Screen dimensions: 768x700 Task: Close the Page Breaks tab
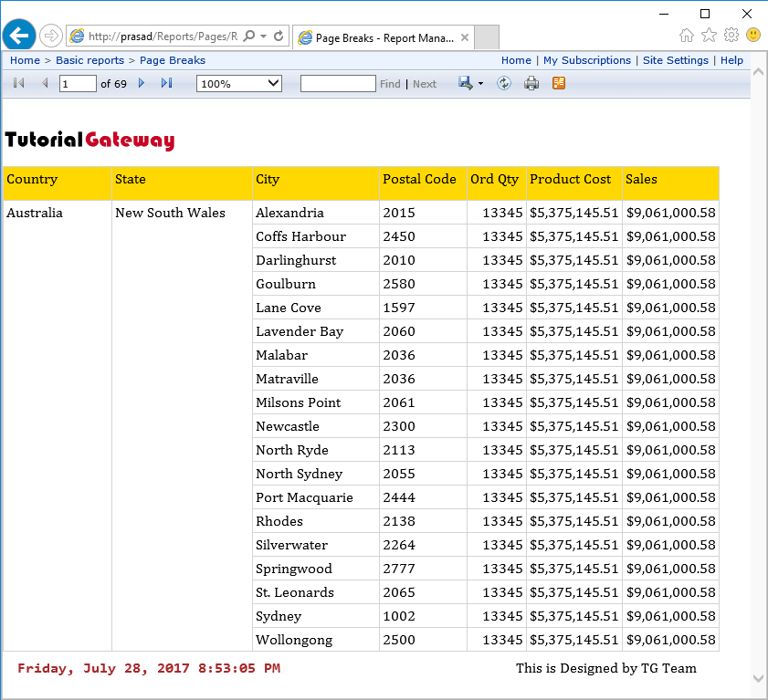[x=465, y=37]
